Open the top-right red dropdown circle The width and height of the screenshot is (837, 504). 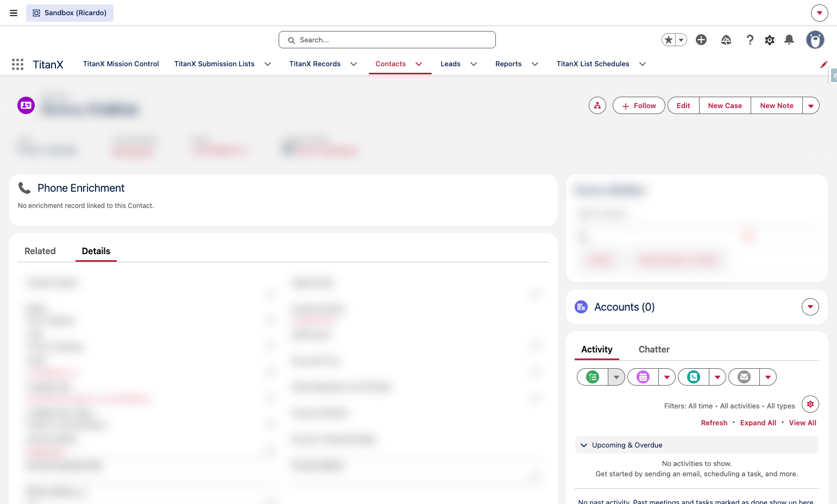(820, 13)
